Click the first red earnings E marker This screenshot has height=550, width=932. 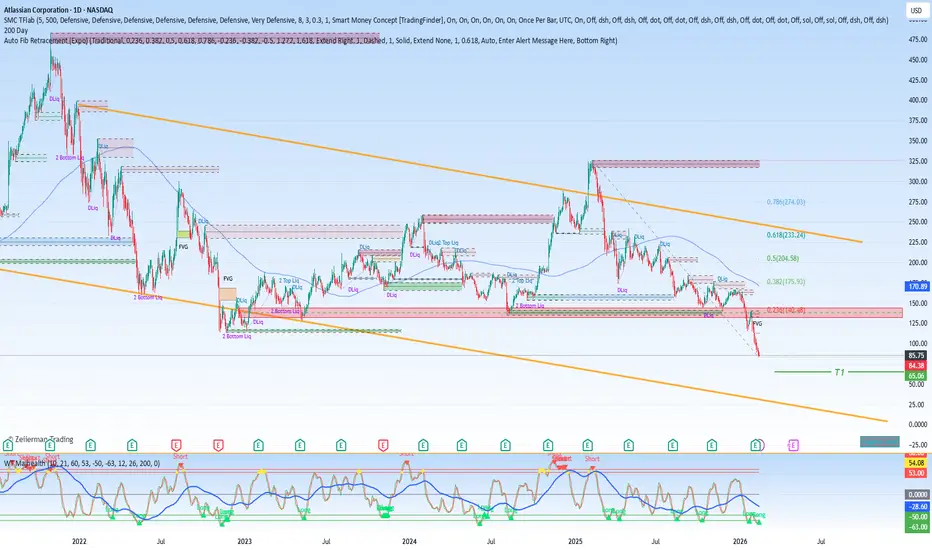coord(176,445)
